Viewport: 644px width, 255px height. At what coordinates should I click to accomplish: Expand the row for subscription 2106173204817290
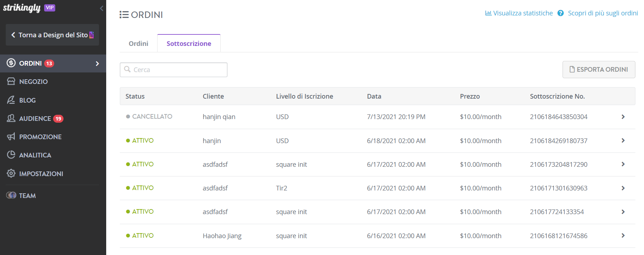pos(623,164)
